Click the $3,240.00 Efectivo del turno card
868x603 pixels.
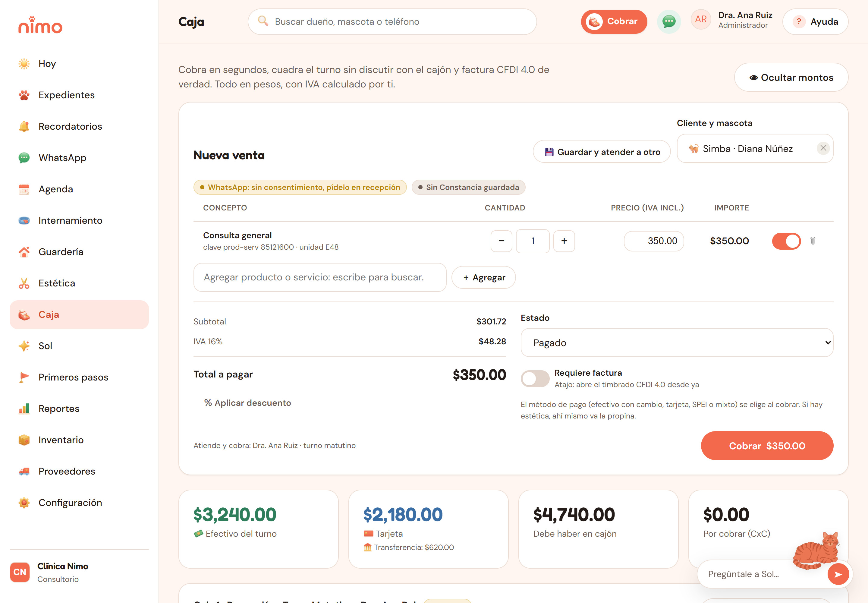coord(259,529)
